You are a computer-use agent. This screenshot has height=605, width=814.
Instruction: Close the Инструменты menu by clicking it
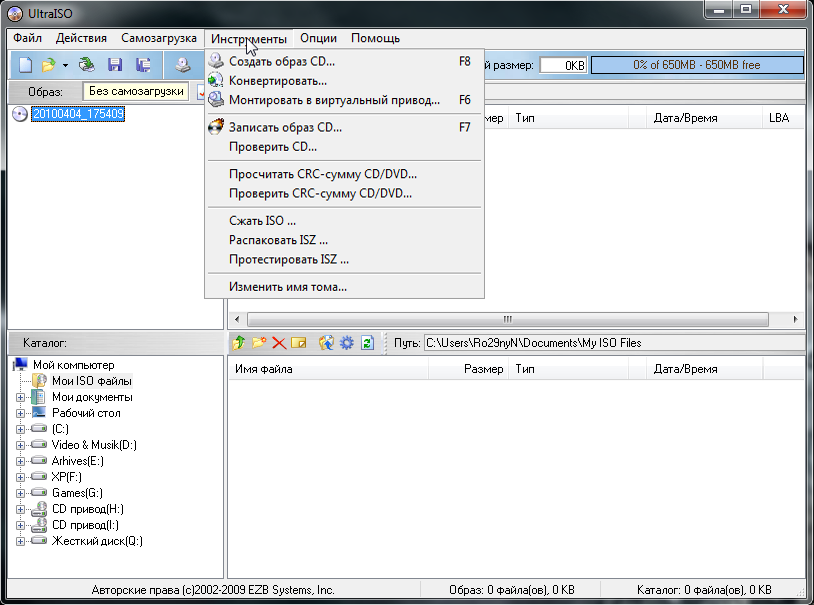249,38
